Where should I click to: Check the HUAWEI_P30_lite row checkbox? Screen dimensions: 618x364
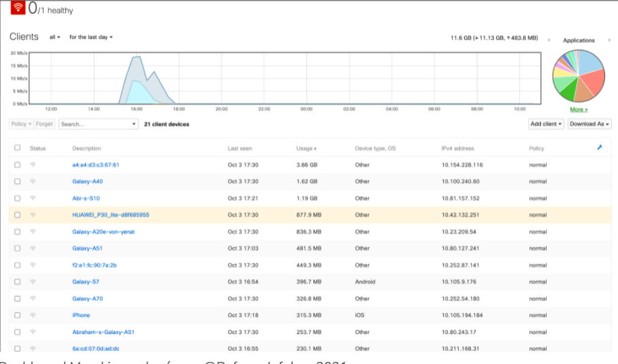pos(17,215)
